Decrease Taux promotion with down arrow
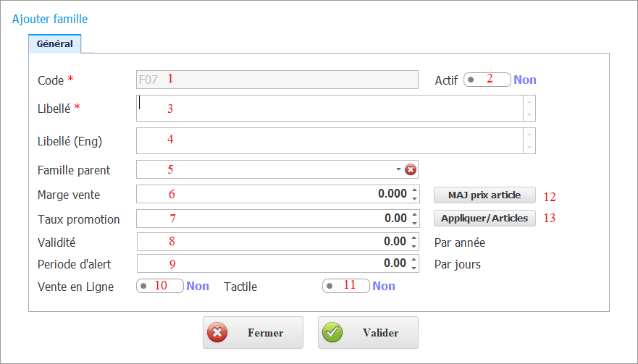The width and height of the screenshot is (638, 364). 414,222
